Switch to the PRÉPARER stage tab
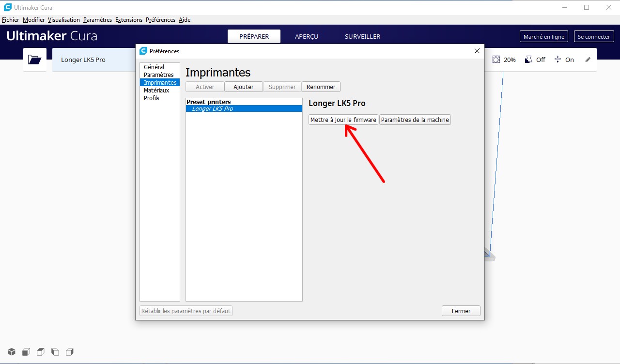620x364 pixels. (x=254, y=36)
